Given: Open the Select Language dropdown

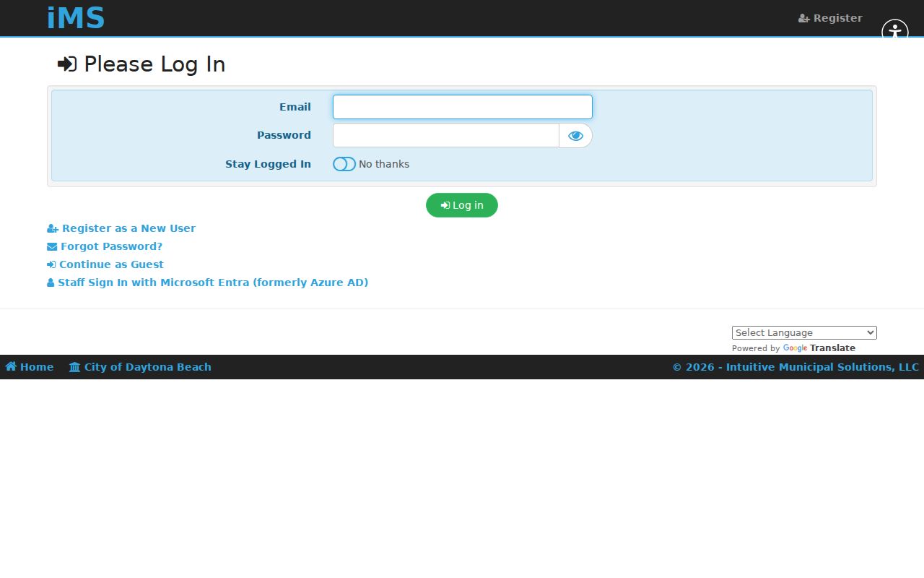Looking at the screenshot, I should pos(804,332).
